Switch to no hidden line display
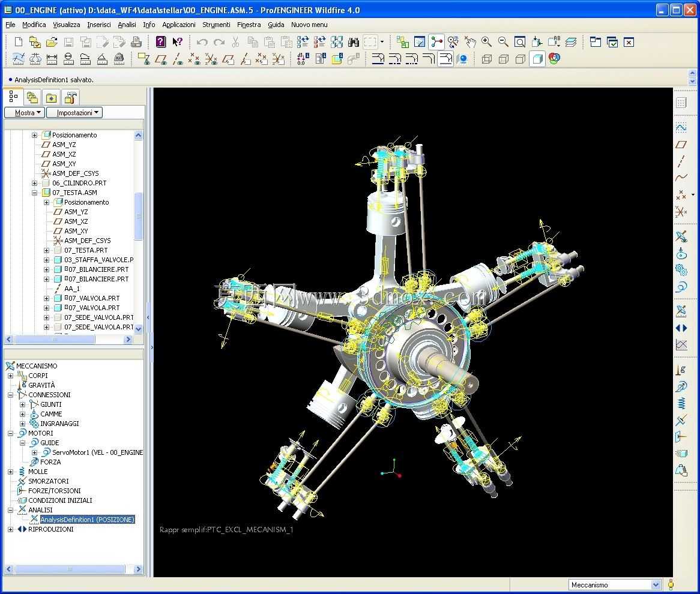This screenshot has width=700, height=594. (520, 58)
